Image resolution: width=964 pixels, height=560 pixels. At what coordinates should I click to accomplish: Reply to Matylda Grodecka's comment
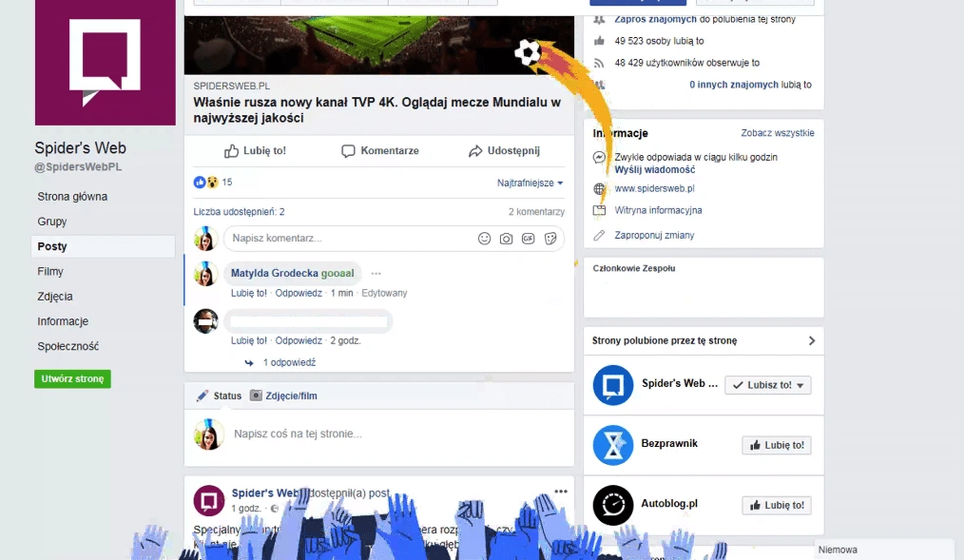point(299,293)
